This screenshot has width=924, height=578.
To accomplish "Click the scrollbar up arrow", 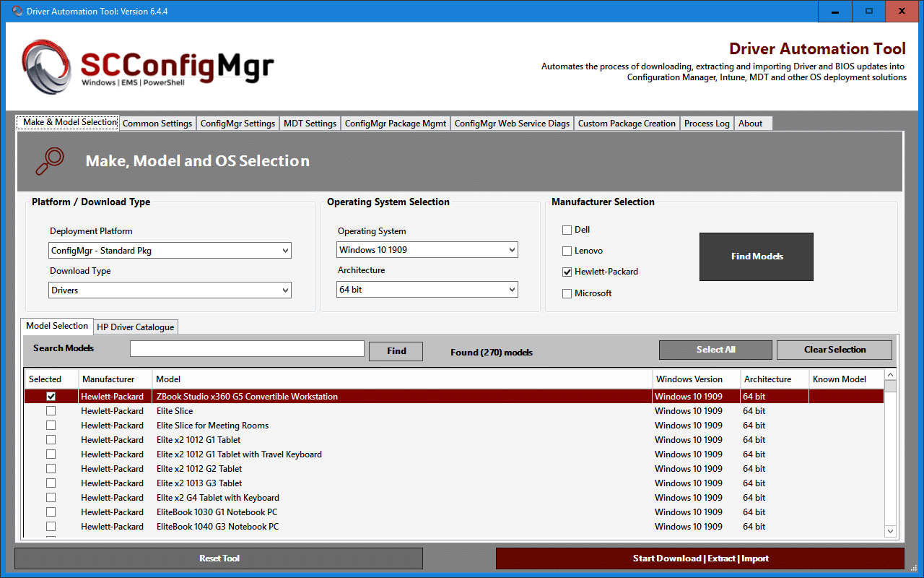I will click(890, 375).
